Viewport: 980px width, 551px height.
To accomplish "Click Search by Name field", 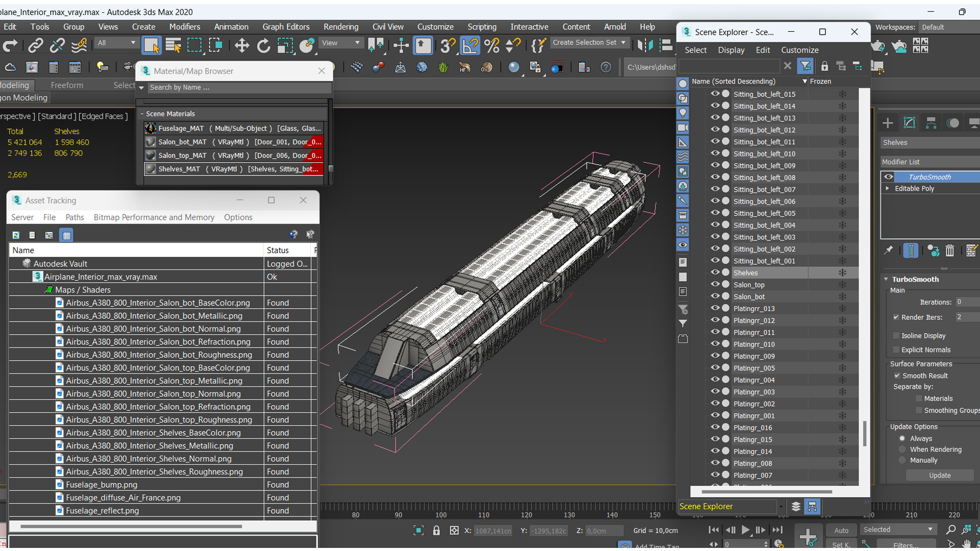I will (x=239, y=87).
